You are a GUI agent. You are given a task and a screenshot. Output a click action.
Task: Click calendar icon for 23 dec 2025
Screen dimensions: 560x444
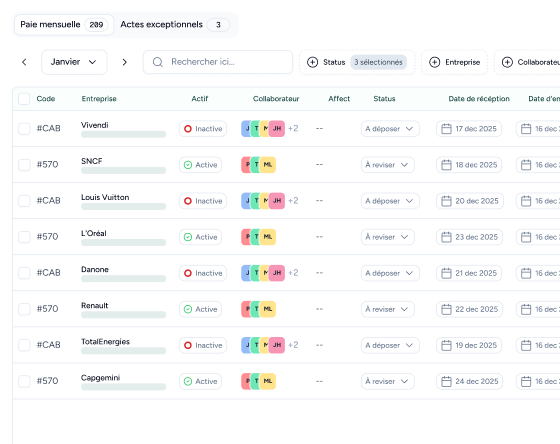click(446, 237)
